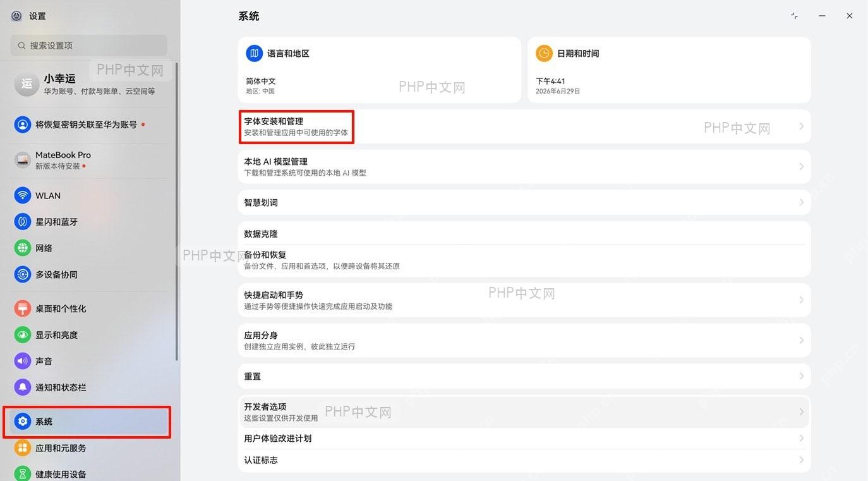Open MateBook Pro device update entry icon
Image resolution: width=868 pixels, height=481 pixels.
23,160
